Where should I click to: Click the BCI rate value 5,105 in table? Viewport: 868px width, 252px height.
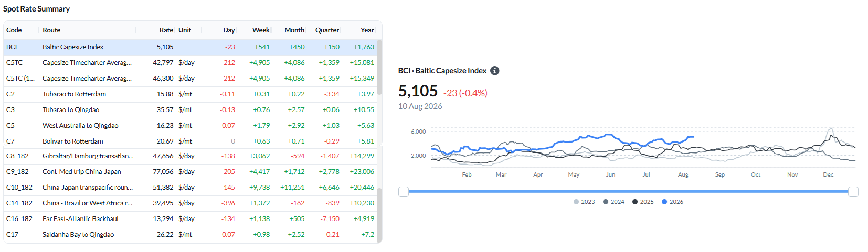click(165, 47)
